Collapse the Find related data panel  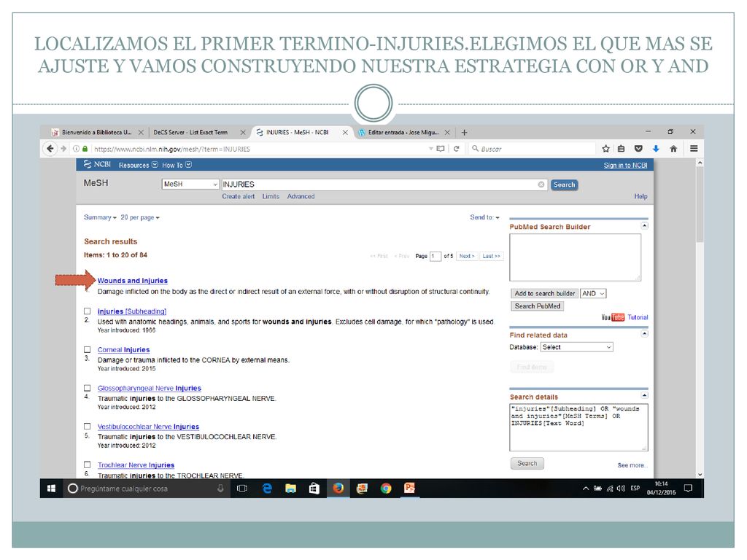645,333
